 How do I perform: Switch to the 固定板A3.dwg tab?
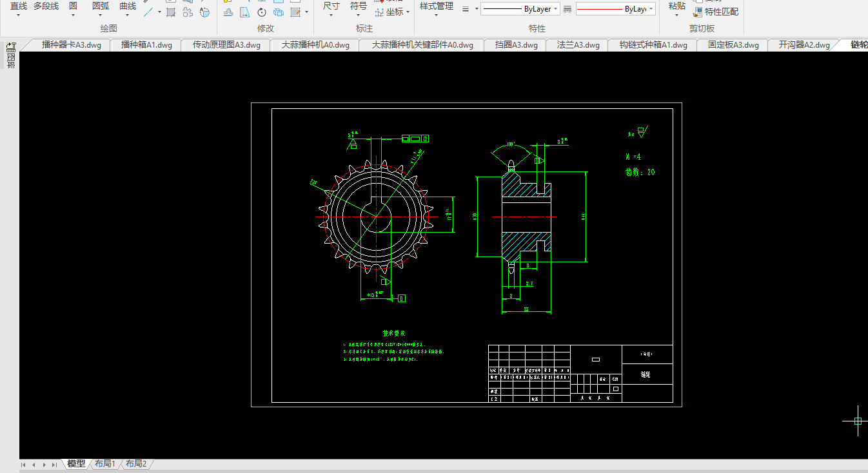coord(733,45)
